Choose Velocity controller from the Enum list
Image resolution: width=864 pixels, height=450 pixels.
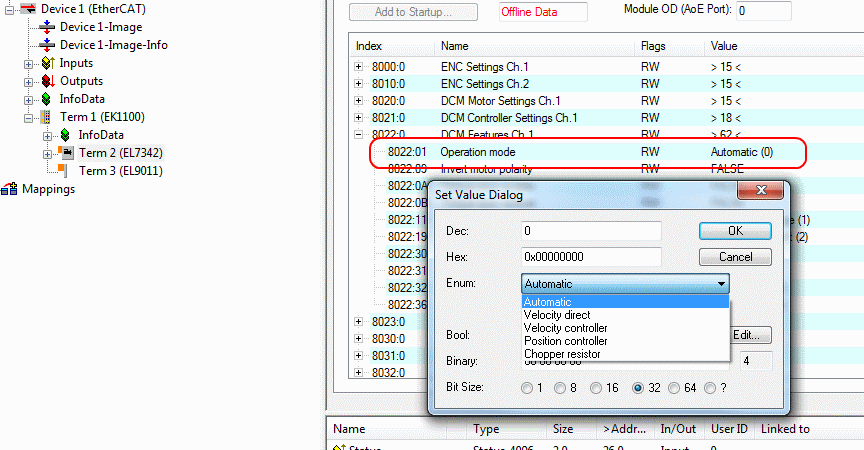(625, 328)
